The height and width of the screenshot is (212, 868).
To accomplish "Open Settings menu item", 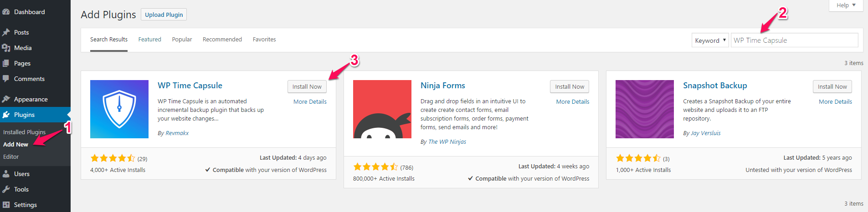I will tap(35, 205).
